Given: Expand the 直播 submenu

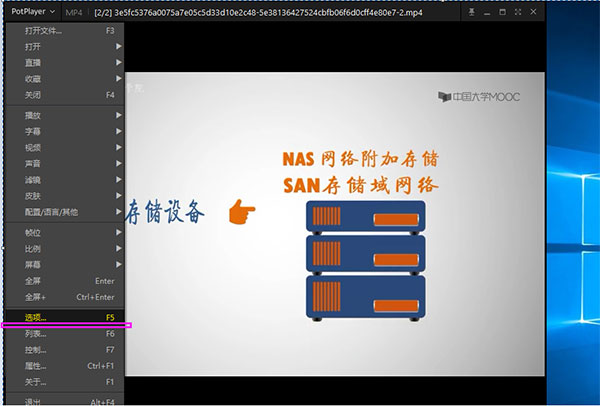Looking at the screenshot, I should [x=33, y=62].
